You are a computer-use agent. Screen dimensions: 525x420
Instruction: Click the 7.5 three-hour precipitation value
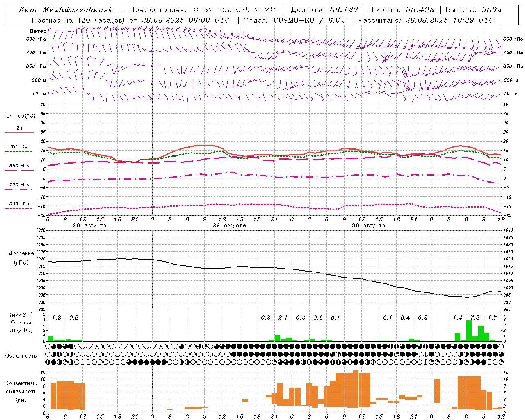click(x=475, y=317)
